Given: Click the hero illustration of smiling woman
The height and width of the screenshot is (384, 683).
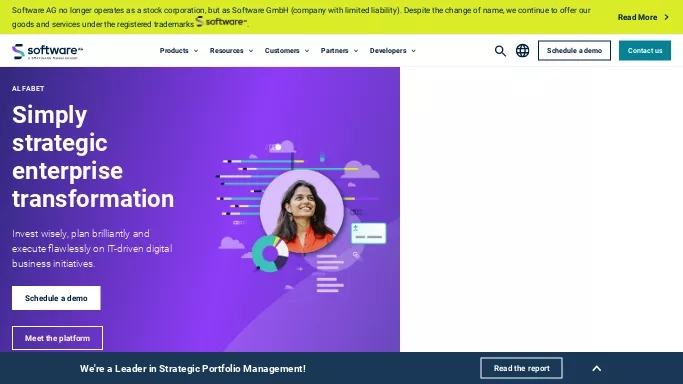Looking at the screenshot, I should pyautogui.click(x=301, y=211).
